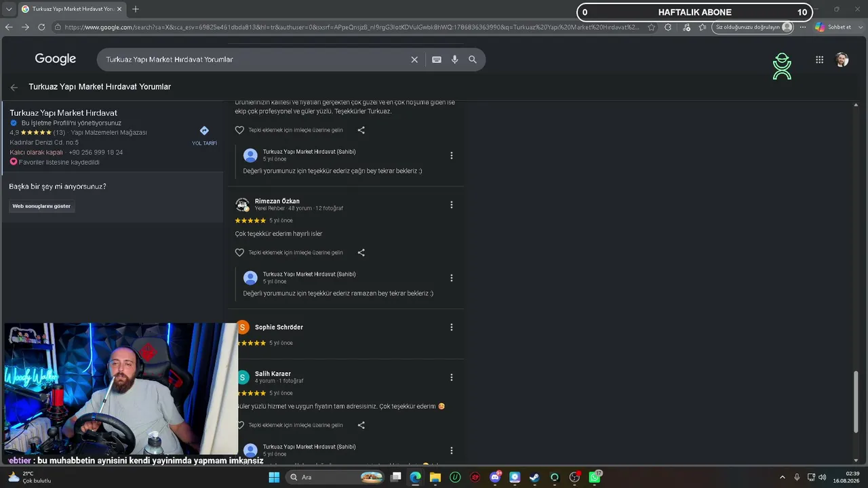The width and height of the screenshot is (868, 488).
Task: Open Salih Karaer's reviewer profile name
Action: [273, 374]
